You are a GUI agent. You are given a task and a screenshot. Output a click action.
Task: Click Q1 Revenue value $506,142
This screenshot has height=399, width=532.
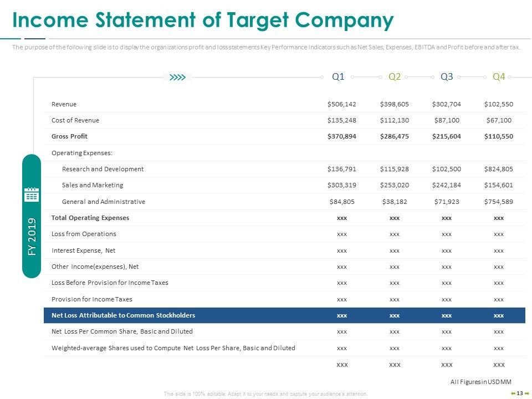pos(342,104)
